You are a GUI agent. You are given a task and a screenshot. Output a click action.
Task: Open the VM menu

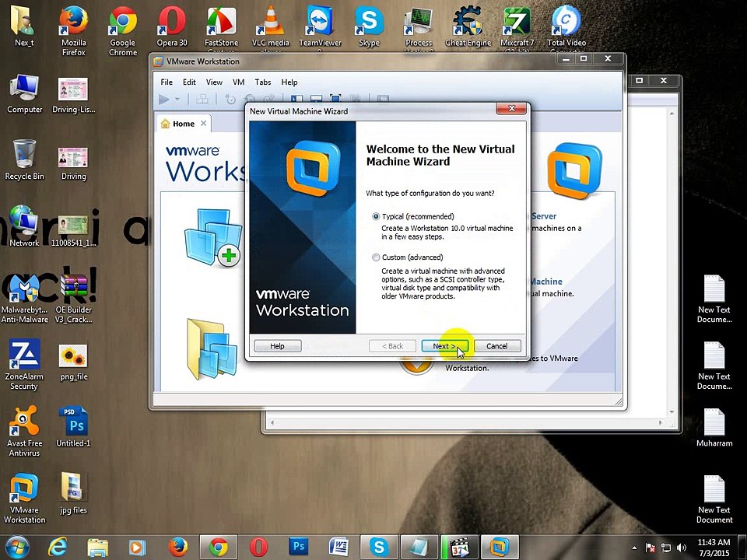coord(238,82)
